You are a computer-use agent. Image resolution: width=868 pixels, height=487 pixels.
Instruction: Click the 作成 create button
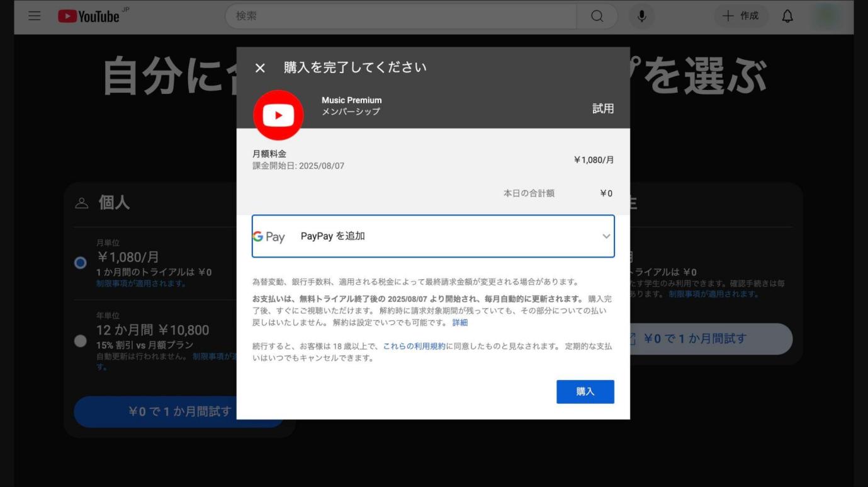(x=741, y=16)
